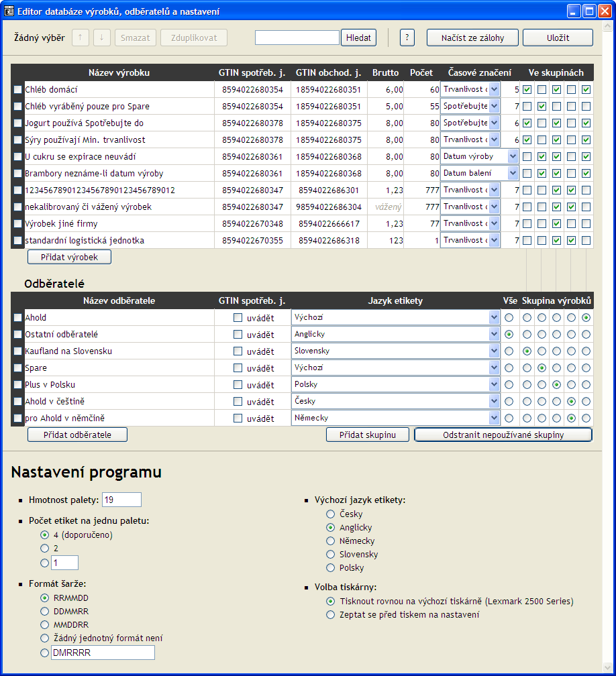Click the Brutto column header

pyautogui.click(x=385, y=73)
